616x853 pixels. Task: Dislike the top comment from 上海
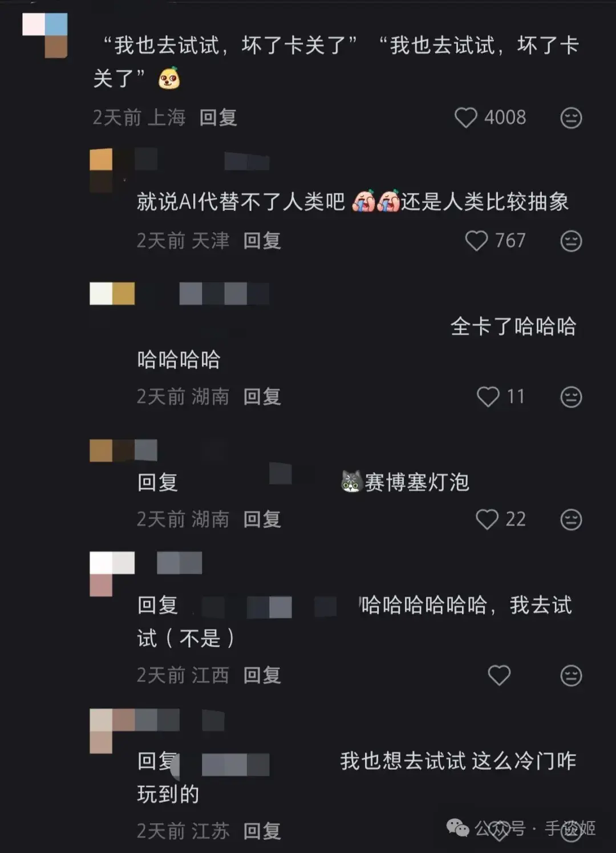[571, 118]
